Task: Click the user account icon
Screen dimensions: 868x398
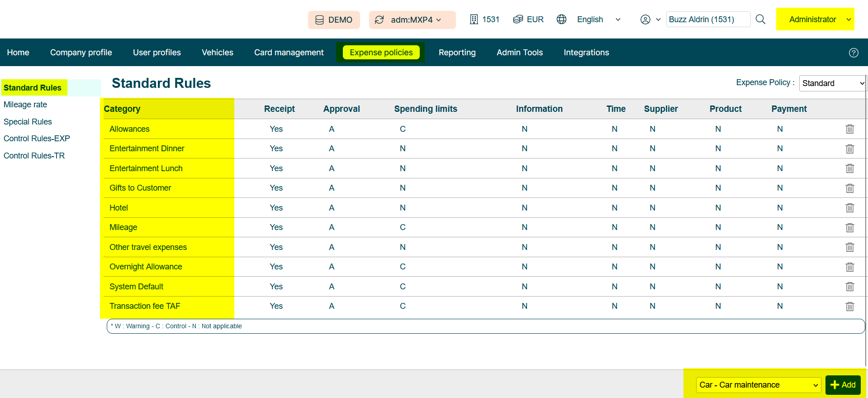Action: pyautogui.click(x=645, y=19)
